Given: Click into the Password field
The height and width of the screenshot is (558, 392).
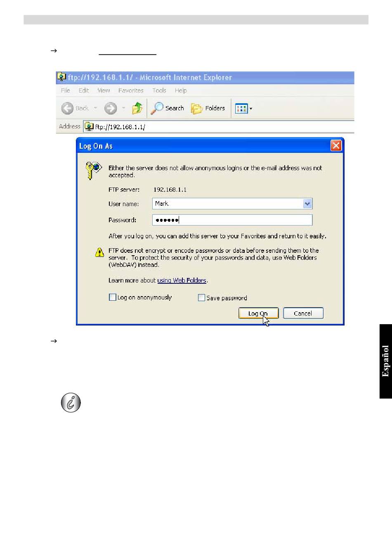Looking at the screenshot, I should [232, 220].
